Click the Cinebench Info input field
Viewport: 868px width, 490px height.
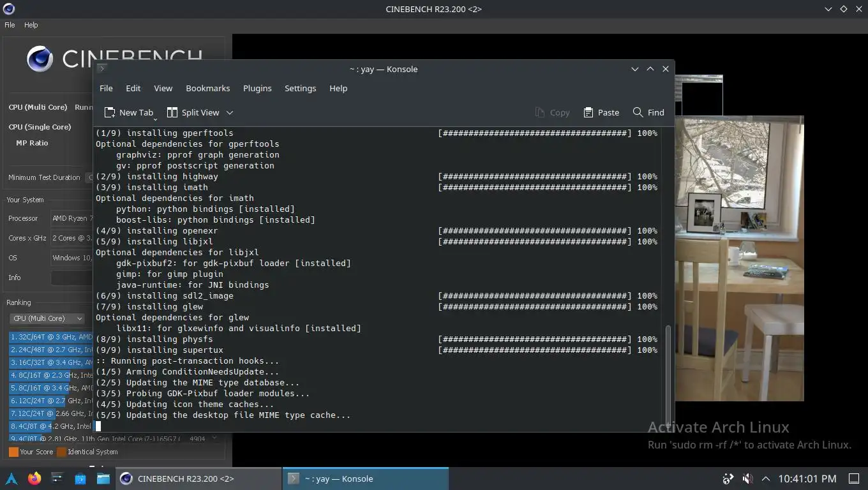72,278
